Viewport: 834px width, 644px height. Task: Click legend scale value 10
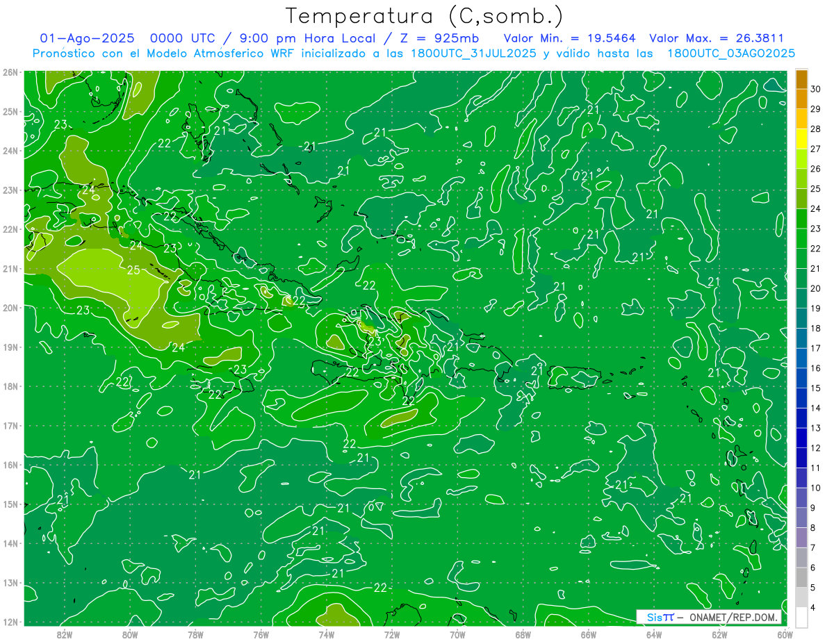click(815, 488)
